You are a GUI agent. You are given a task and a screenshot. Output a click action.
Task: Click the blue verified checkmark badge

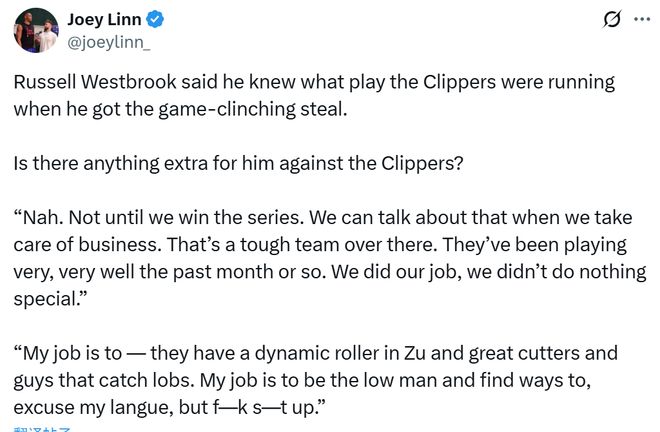tap(155, 19)
